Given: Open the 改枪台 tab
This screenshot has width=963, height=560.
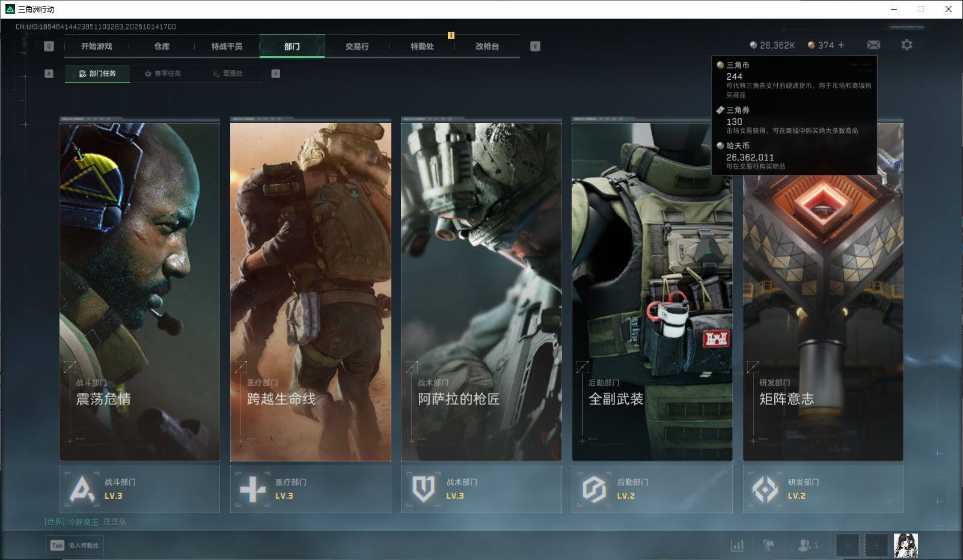Looking at the screenshot, I should (x=487, y=46).
